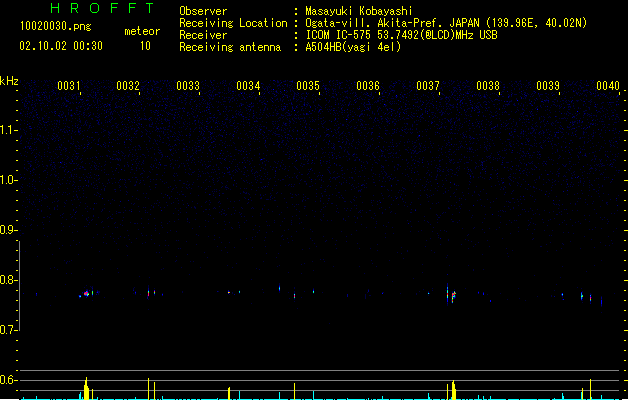This screenshot has height=400, width=629.
Task: Click the 0.7 frequency axis label
Action: click(x=8, y=330)
